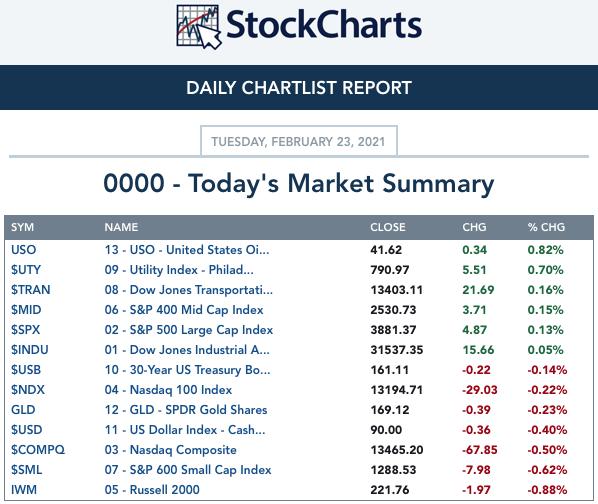The height and width of the screenshot is (504, 598).
Task: Open the 30-Year US Treasury Bond chart
Action: [x=187, y=370]
